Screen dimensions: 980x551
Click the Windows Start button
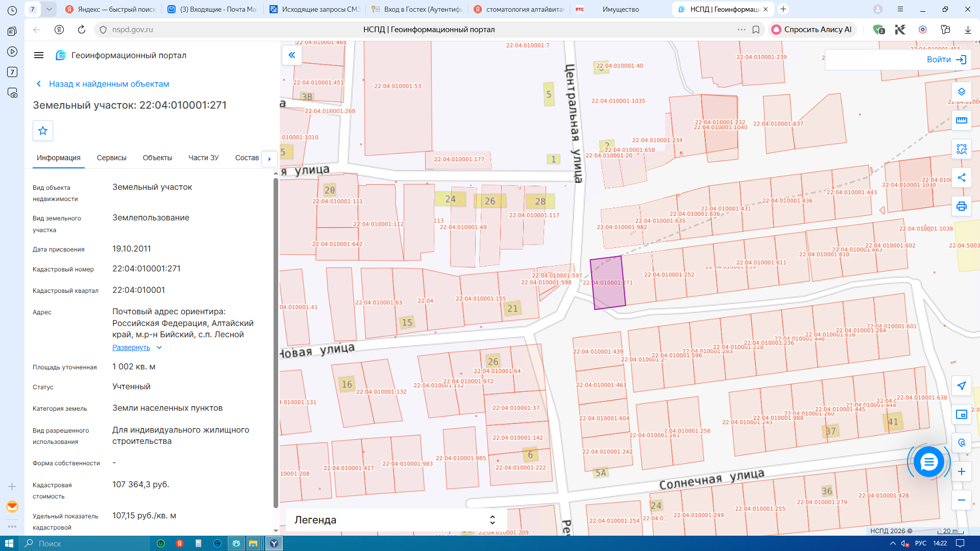9,543
